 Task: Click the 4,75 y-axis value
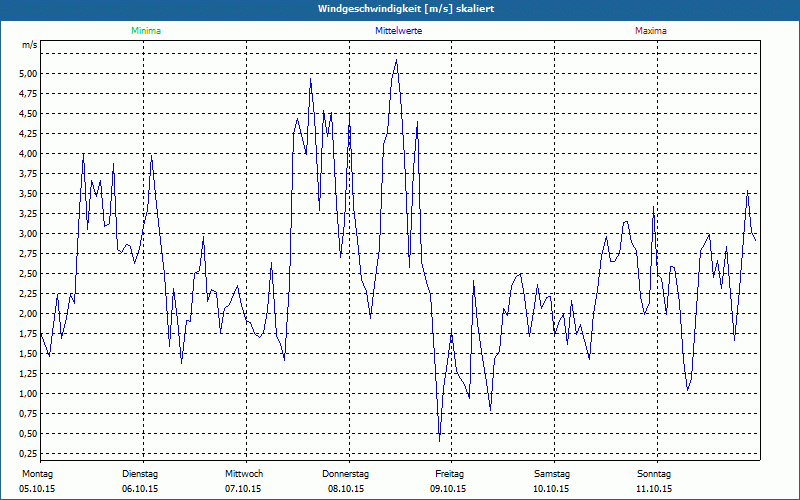[x=30, y=93]
